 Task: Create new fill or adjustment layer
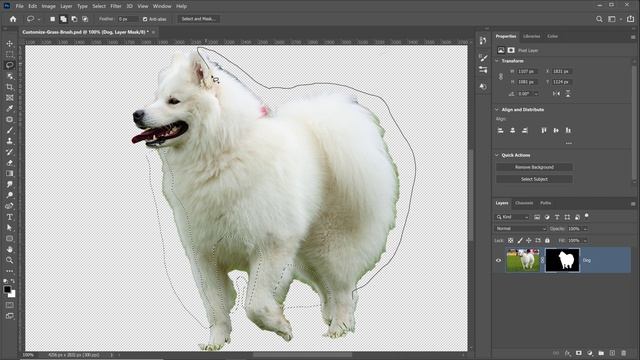(x=590, y=353)
